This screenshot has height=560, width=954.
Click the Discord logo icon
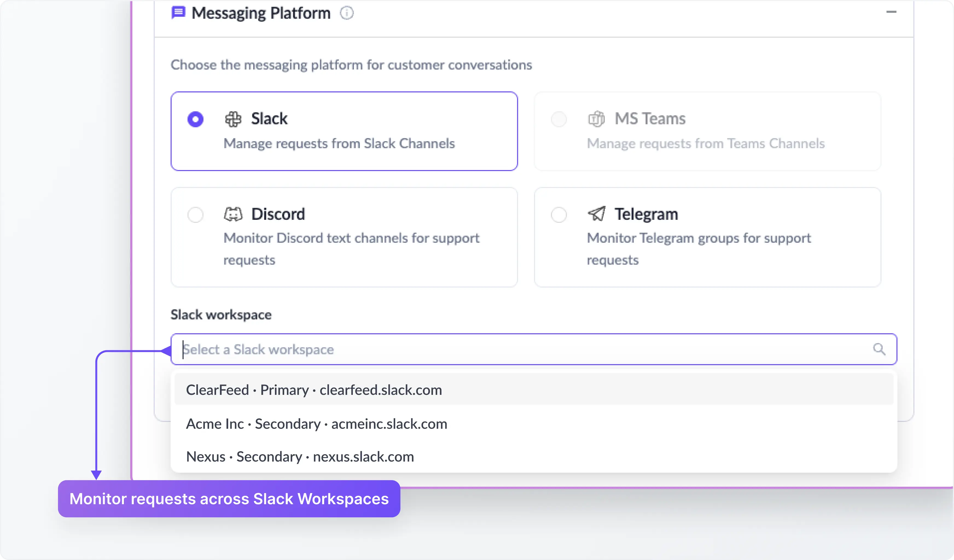coord(233,214)
